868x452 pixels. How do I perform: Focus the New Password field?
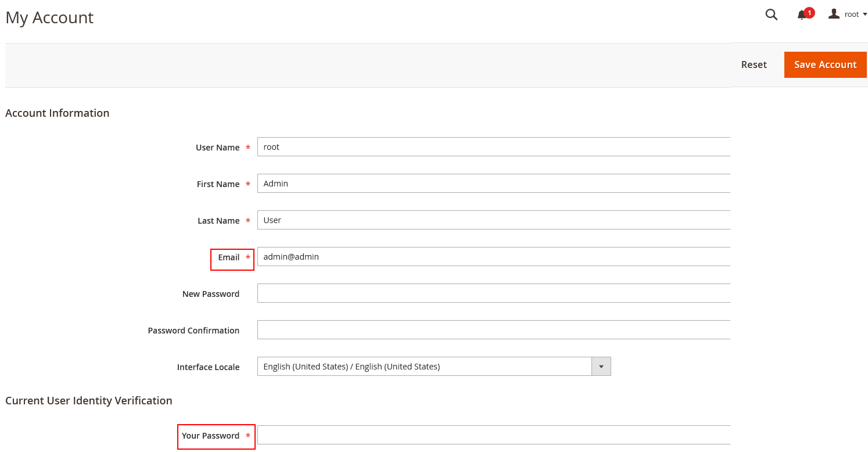click(493, 293)
